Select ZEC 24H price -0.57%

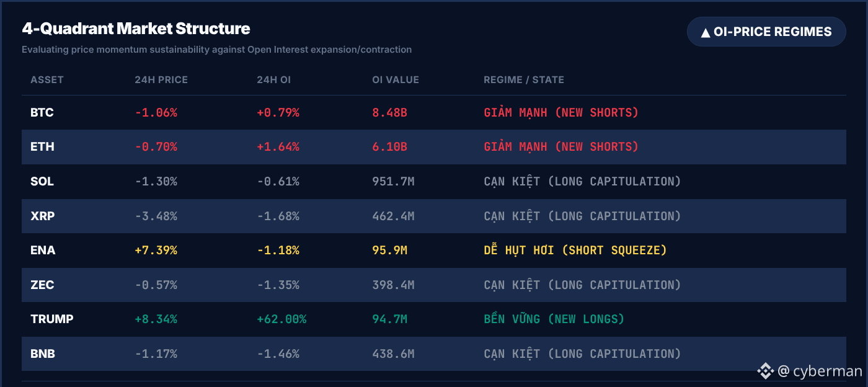point(156,285)
